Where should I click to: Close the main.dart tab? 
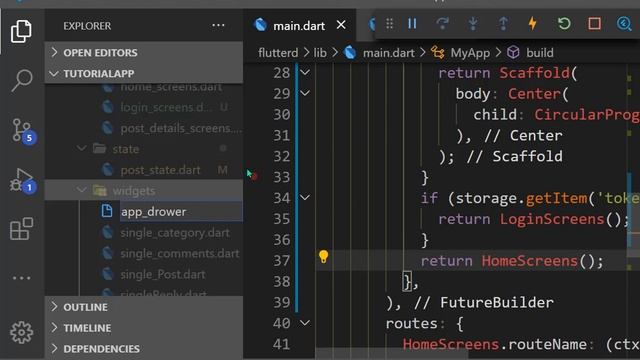(x=341, y=25)
